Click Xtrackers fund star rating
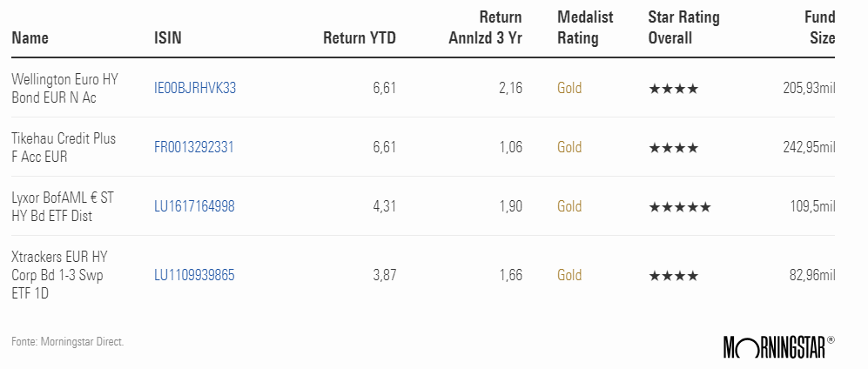 pos(673,276)
